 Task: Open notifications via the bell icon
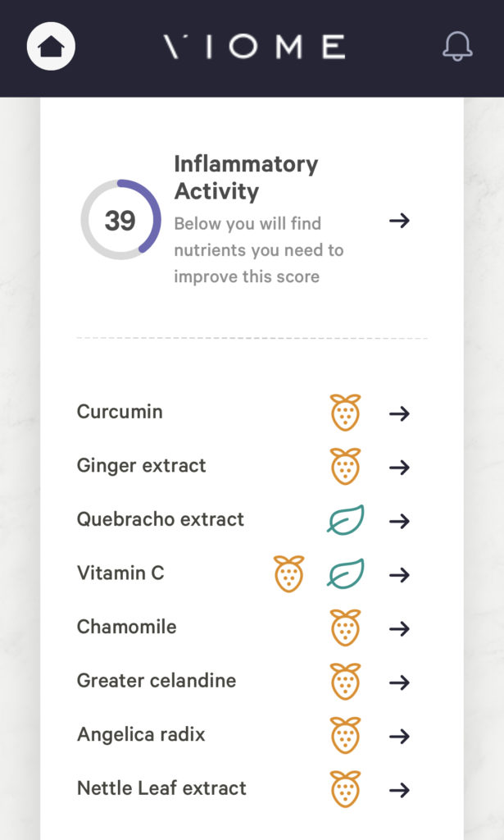pyautogui.click(x=456, y=48)
